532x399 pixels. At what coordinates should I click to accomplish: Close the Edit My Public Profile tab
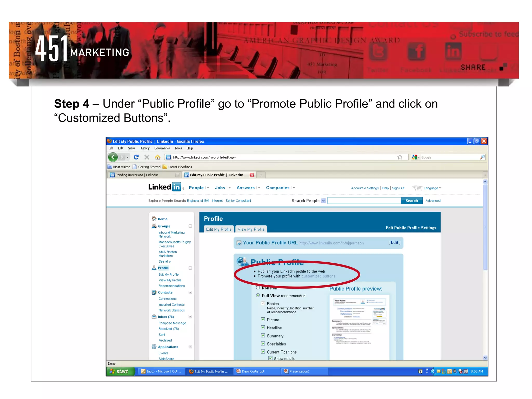click(251, 175)
